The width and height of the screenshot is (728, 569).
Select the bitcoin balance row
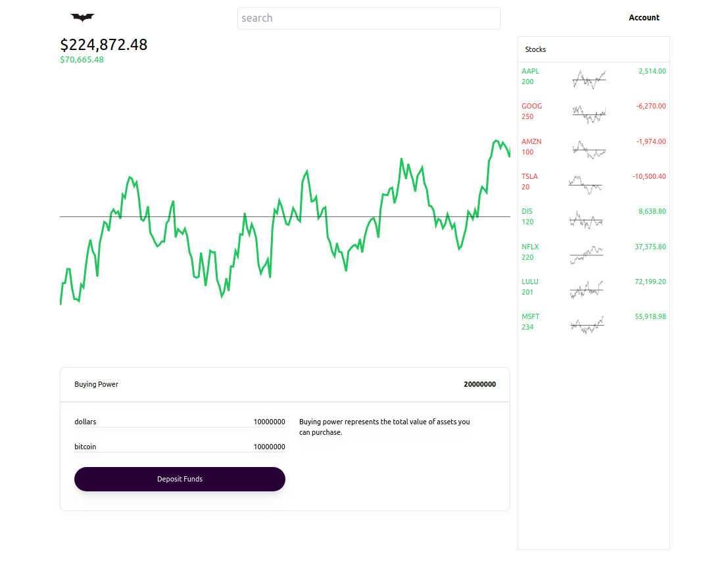(180, 447)
